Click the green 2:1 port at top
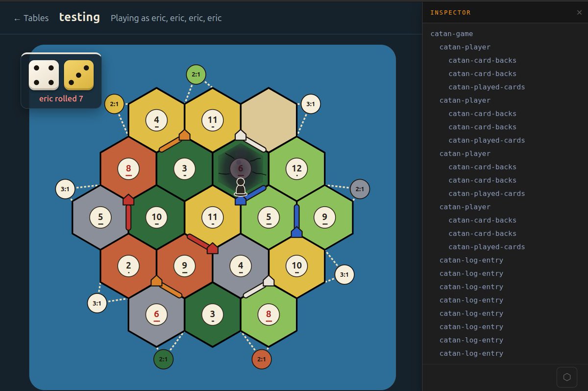 point(196,74)
